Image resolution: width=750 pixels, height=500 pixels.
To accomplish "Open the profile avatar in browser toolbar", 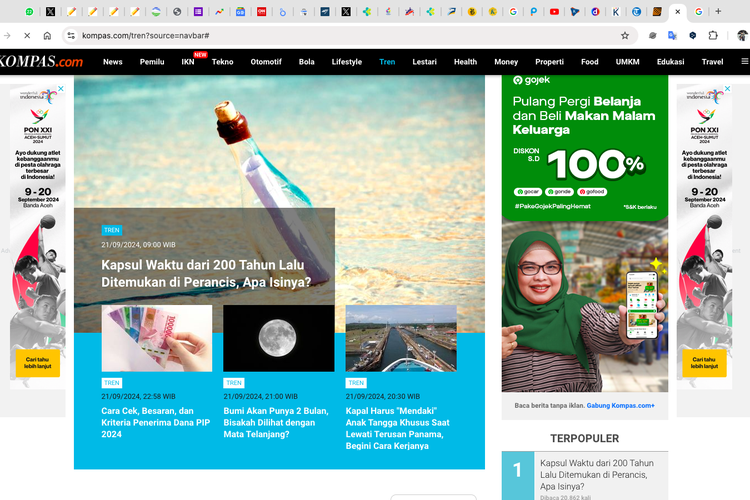I will point(741,35).
